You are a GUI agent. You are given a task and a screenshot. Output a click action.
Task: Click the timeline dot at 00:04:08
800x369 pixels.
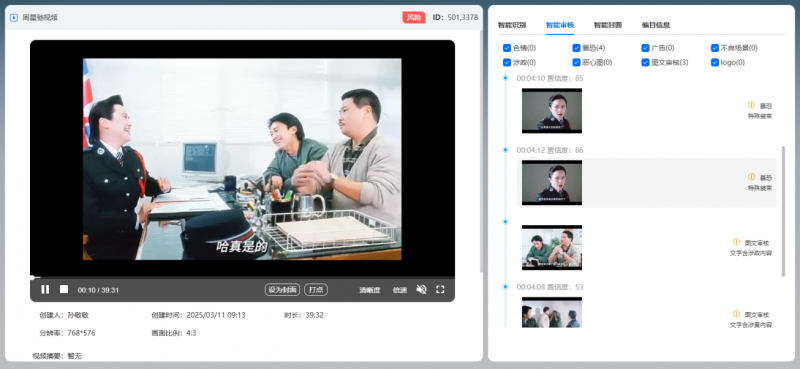tap(506, 287)
